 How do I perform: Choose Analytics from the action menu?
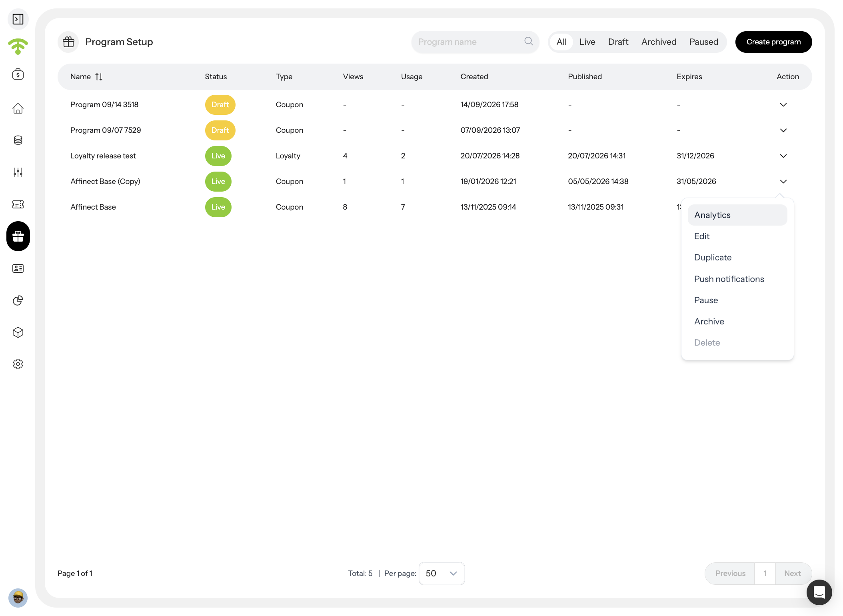tap(737, 215)
